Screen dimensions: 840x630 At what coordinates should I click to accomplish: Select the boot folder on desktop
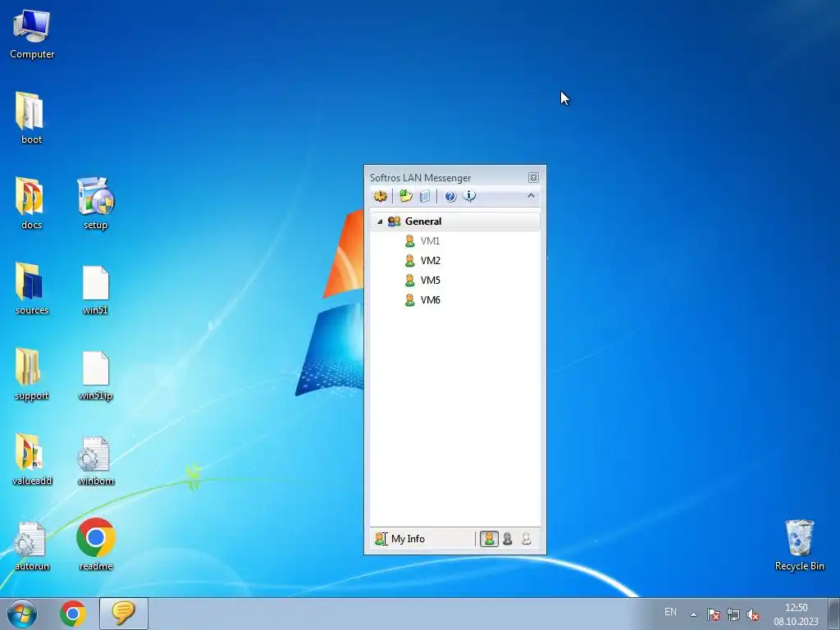pos(31,118)
